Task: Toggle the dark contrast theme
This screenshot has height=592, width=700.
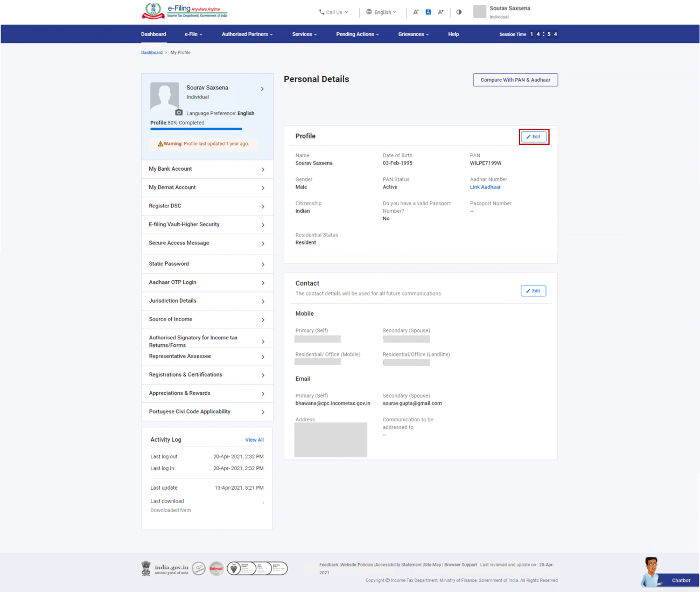Action: [459, 12]
